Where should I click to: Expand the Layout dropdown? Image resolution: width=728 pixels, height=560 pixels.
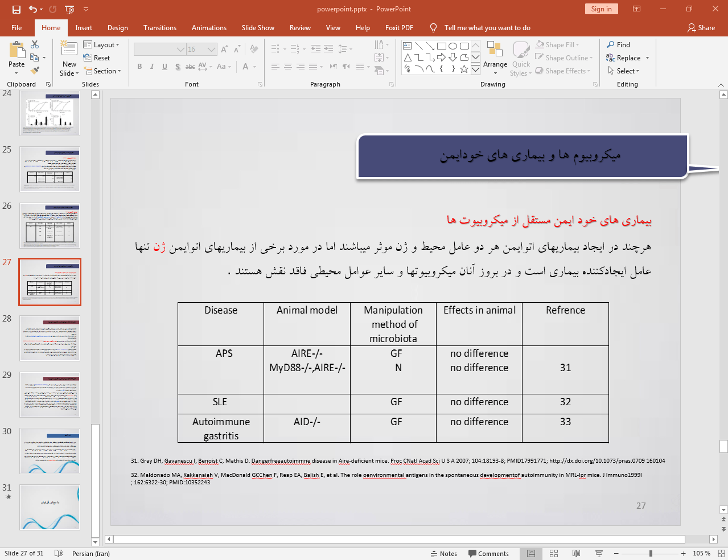101,45
